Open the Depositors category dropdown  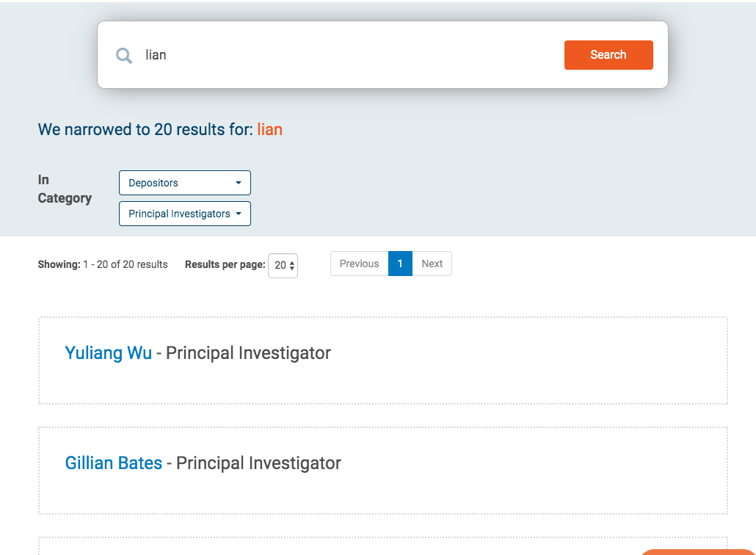(185, 183)
